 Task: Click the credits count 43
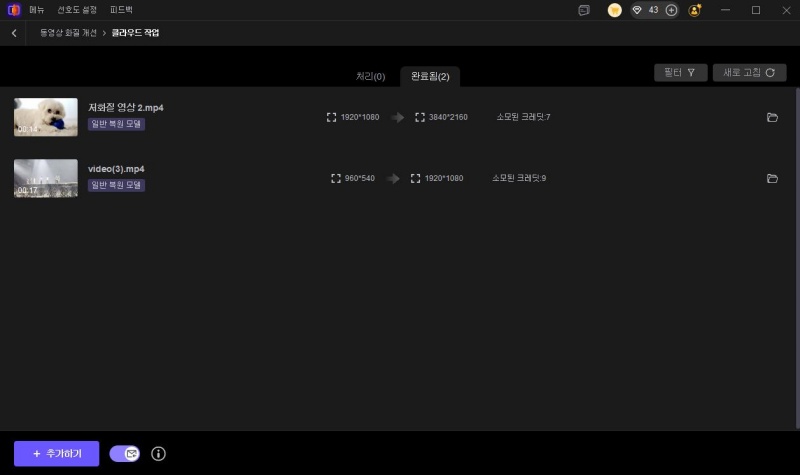coord(653,10)
